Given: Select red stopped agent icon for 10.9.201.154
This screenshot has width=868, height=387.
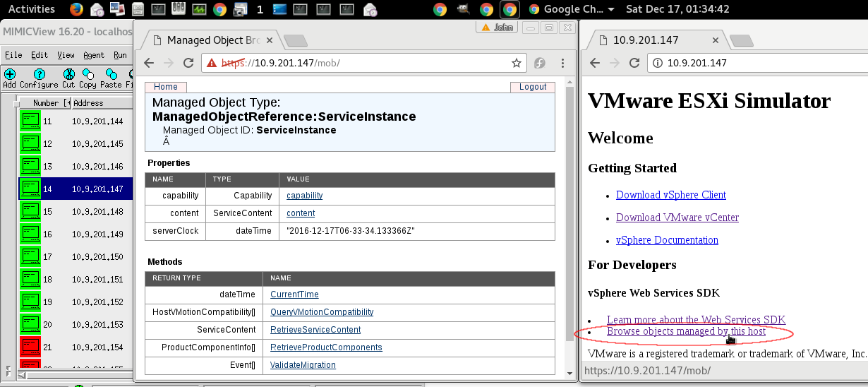Looking at the screenshot, I should (x=30, y=347).
